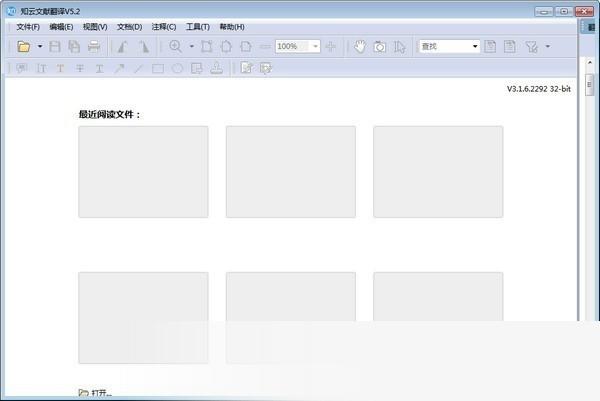Select the arrow drawing tool
This screenshot has height=401, width=600.
pyautogui.click(x=119, y=68)
